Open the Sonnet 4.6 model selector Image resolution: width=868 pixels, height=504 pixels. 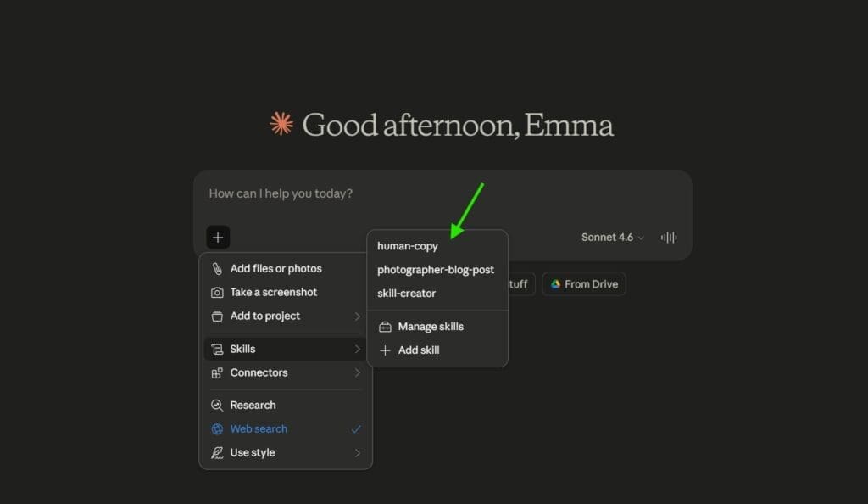pyautogui.click(x=612, y=238)
